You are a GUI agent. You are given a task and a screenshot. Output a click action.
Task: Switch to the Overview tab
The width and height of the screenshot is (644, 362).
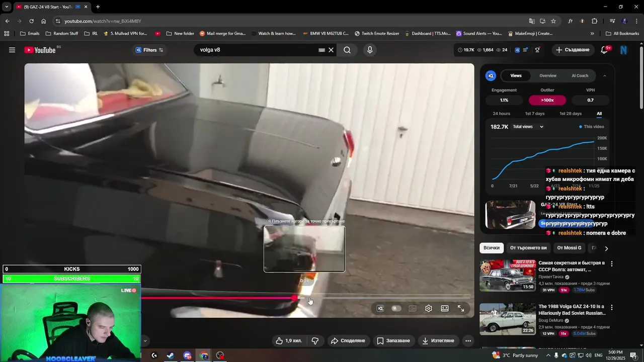point(548,76)
